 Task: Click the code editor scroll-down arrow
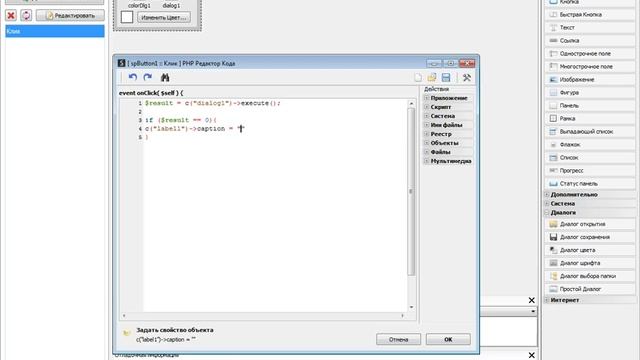click(411, 307)
